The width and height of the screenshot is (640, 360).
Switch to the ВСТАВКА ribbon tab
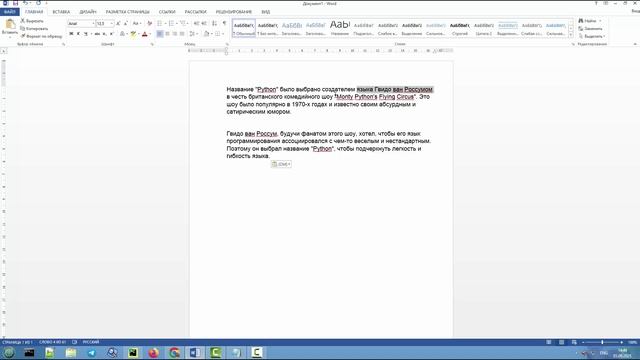61,12
